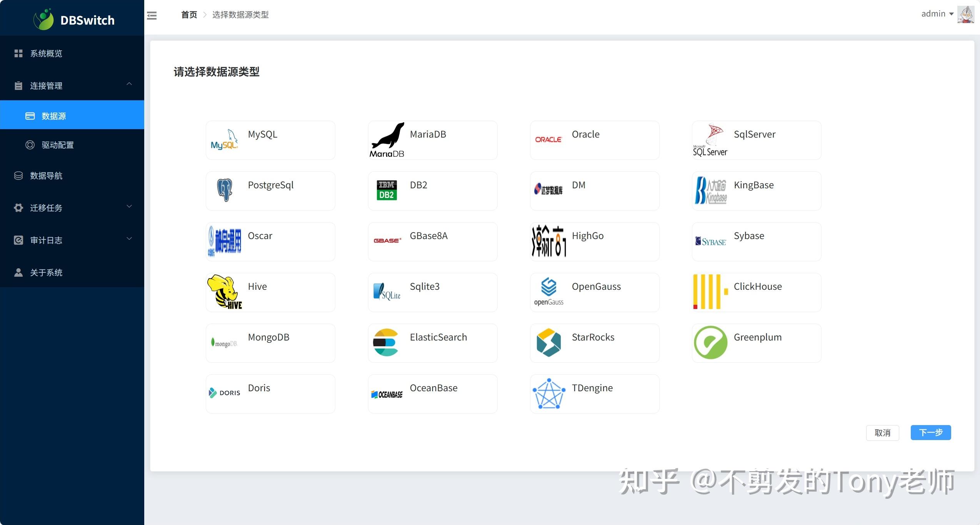Navigate to 首页 via the breadcrumb

point(188,15)
